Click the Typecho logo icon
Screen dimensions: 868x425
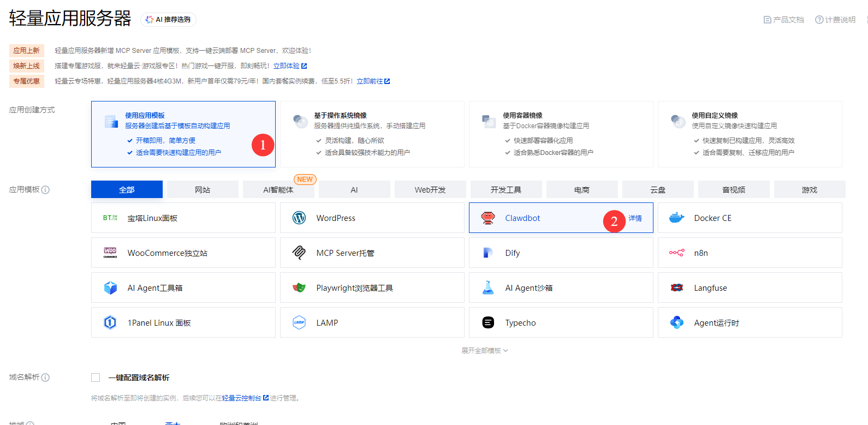pos(488,322)
